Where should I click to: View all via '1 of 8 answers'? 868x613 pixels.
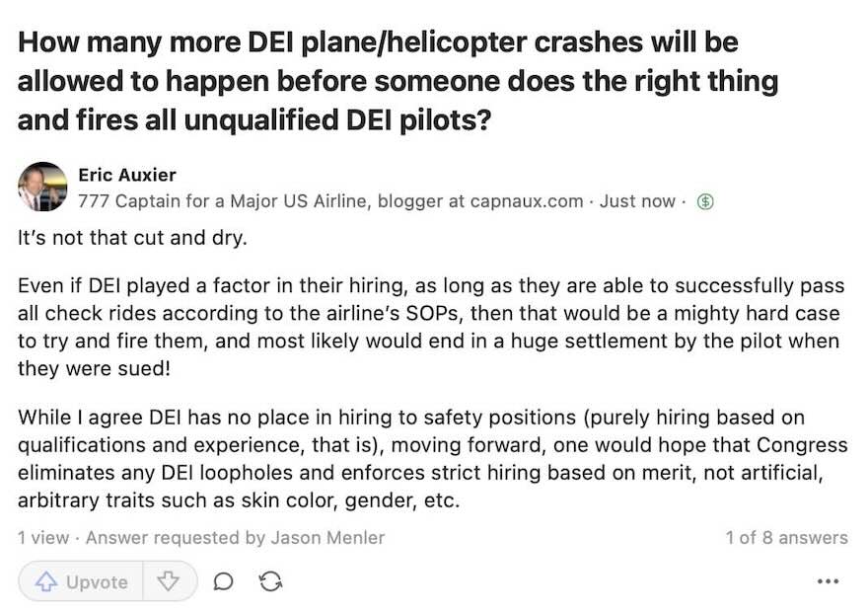787,537
